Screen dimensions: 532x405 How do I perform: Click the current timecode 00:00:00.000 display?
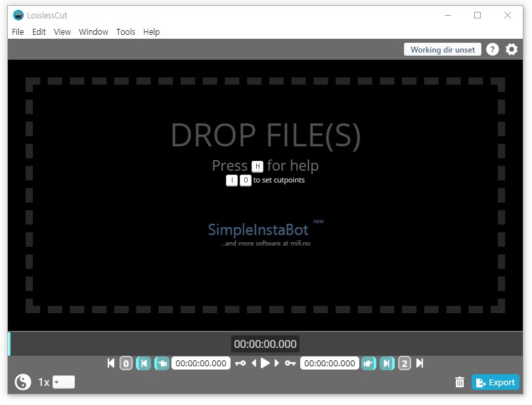[x=265, y=344]
